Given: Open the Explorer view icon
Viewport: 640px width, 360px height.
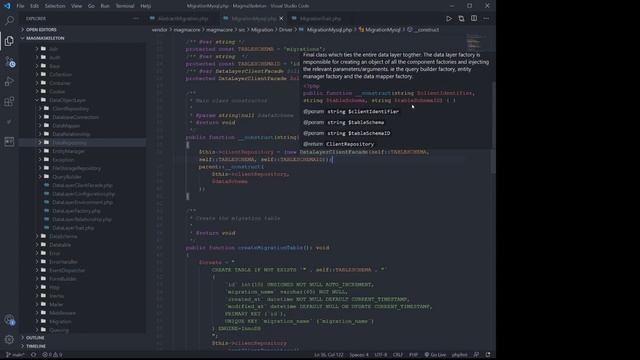Looking at the screenshot, I should coord(9,40).
